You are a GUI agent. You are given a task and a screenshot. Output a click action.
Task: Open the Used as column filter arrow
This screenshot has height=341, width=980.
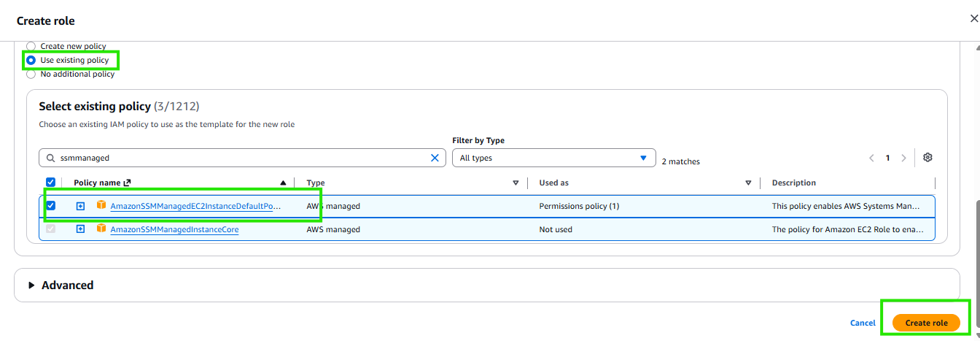coord(748,183)
